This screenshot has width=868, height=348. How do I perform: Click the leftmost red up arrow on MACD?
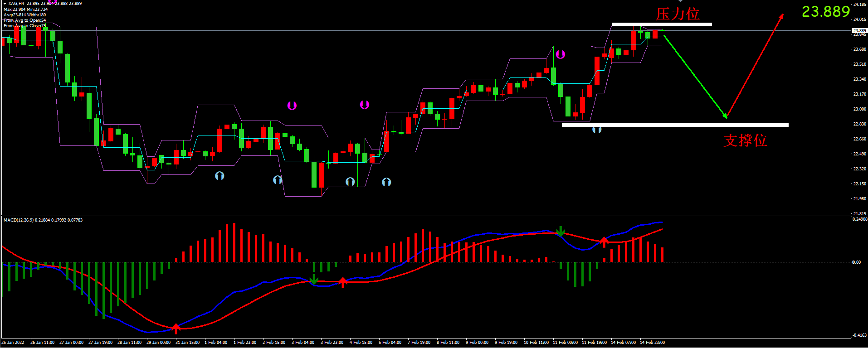click(176, 328)
